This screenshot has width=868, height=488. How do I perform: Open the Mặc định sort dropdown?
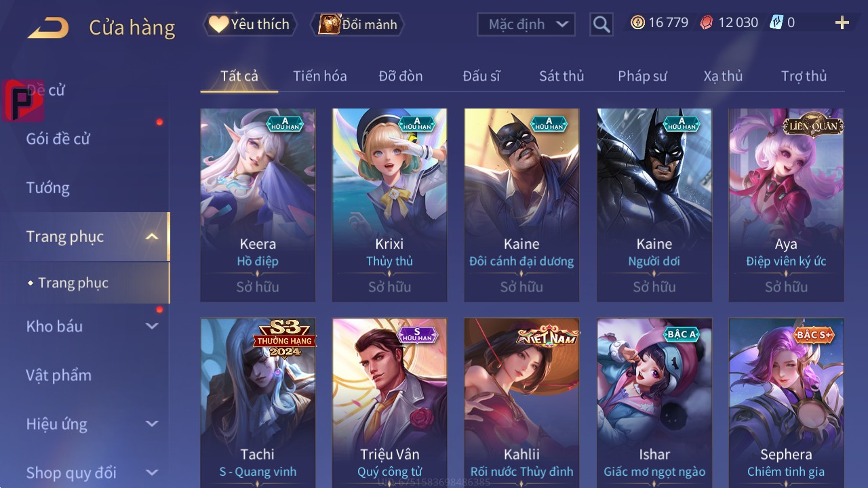click(526, 24)
